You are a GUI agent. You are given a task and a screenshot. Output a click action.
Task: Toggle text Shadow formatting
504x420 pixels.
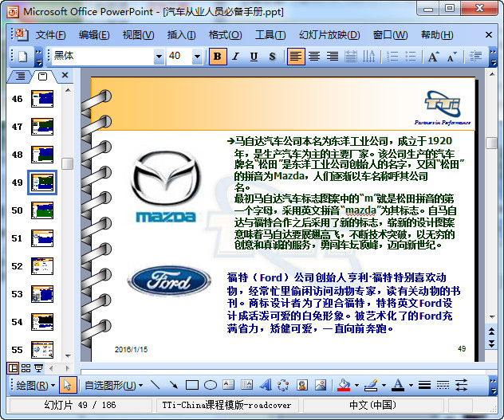pos(272,57)
